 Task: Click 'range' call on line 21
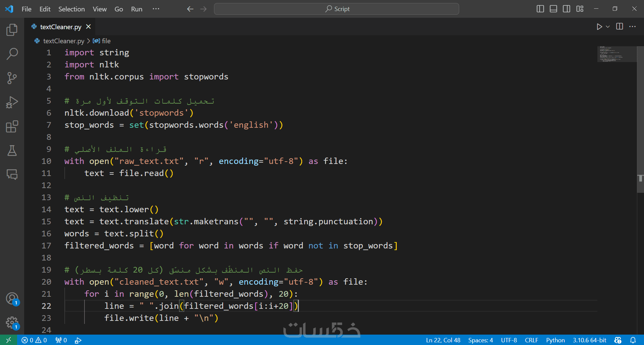pyautogui.click(x=142, y=294)
